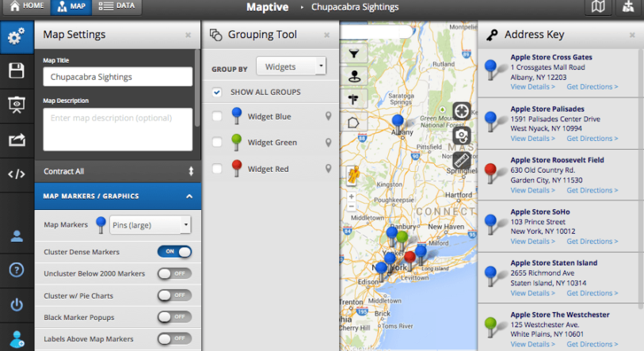Click the blue pin swatch beside Map Markers
644x351 pixels.
click(101, 225)
